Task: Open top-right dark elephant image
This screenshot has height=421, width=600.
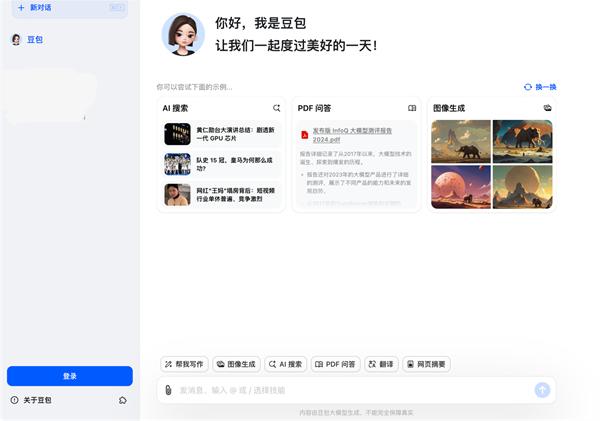Action: click(x=523, y=142)
